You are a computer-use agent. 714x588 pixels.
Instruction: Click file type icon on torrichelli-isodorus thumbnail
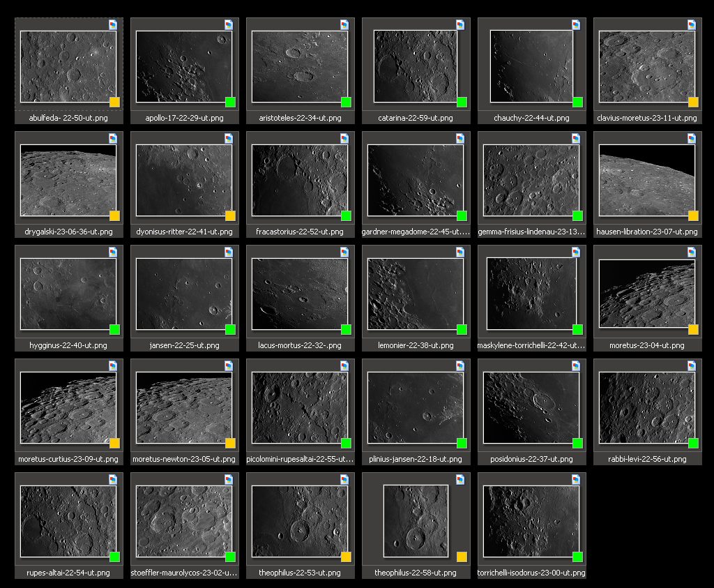pos(576,479)
